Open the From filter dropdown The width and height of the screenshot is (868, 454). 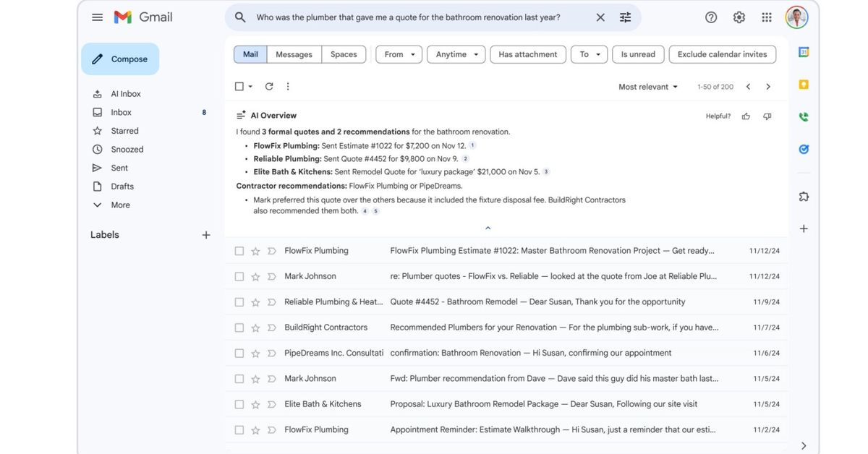(x=400, y=54)
